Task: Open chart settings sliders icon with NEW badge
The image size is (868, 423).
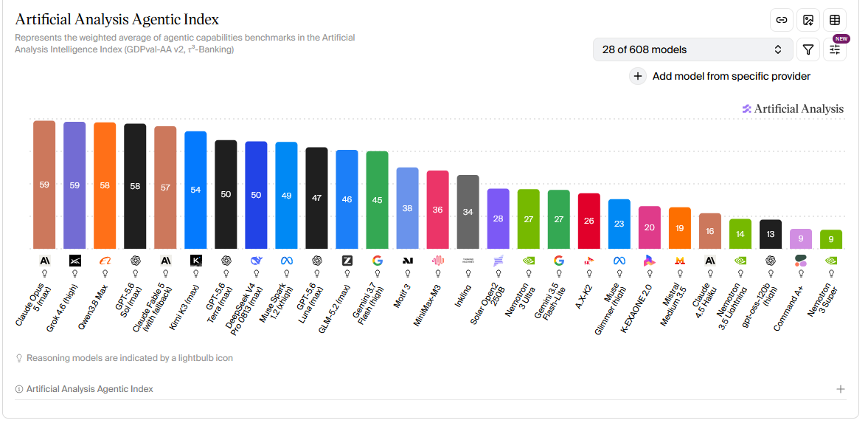Action: click(x=834, y=49)
